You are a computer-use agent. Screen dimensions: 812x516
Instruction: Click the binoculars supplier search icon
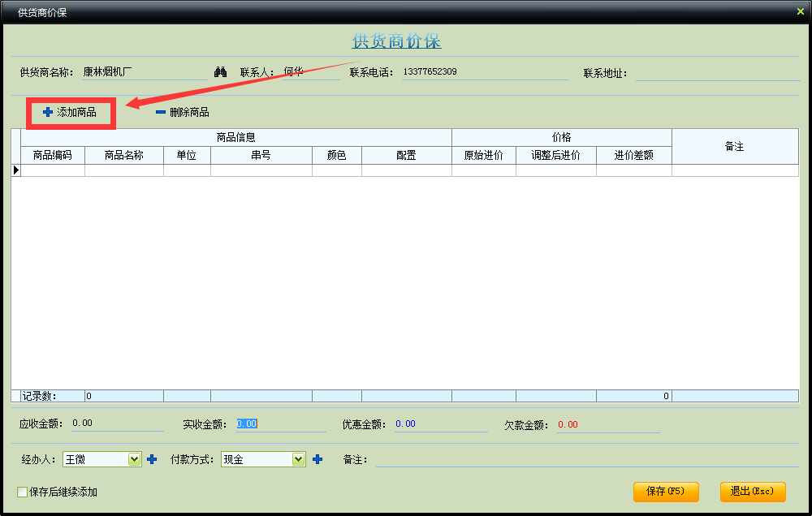(x=220, y=72)
